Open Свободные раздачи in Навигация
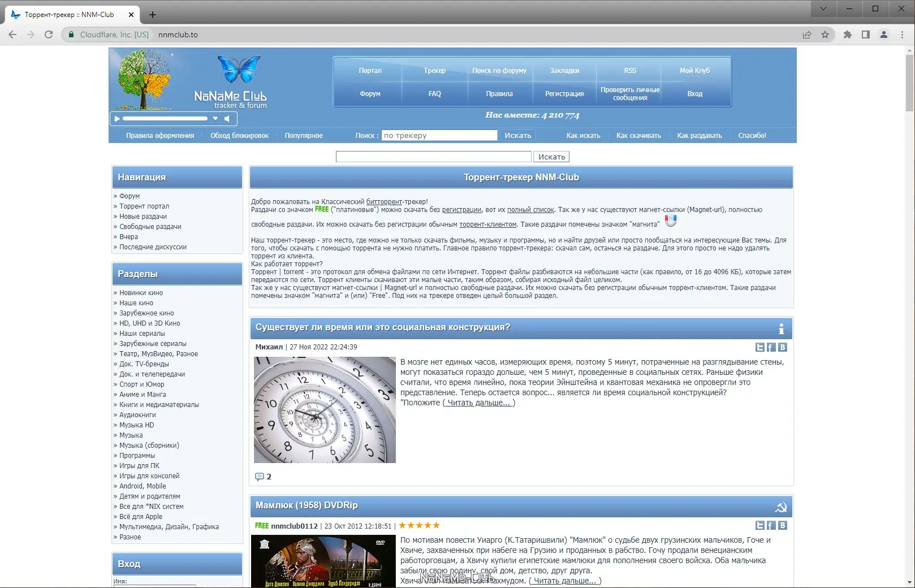This screenshot has width=915, height=588. tap(150, 227)
